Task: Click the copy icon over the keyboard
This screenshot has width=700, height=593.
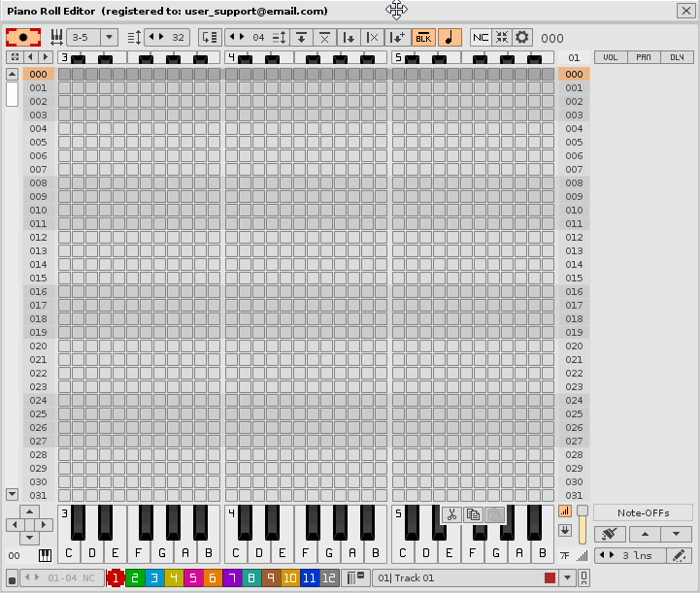Action: [473, 515]
